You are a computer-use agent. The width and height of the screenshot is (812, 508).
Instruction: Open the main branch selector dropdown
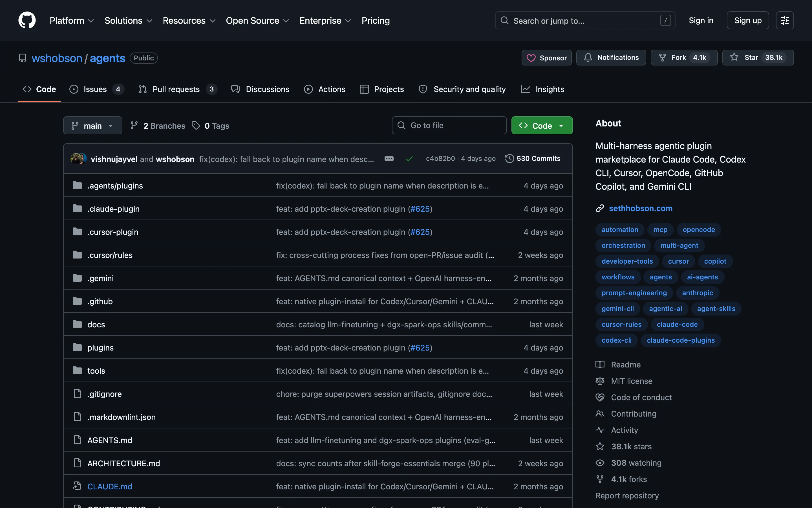point(92,125)
